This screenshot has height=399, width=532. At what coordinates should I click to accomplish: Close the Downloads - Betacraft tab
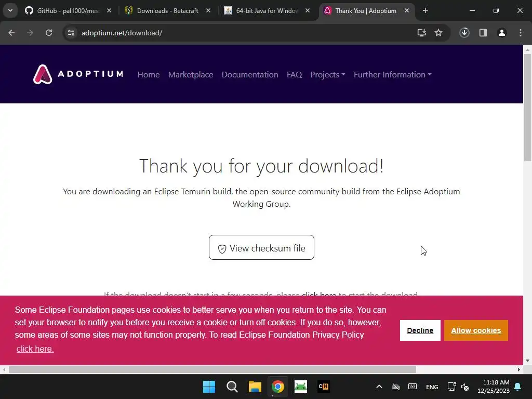(x=208, y=11)
